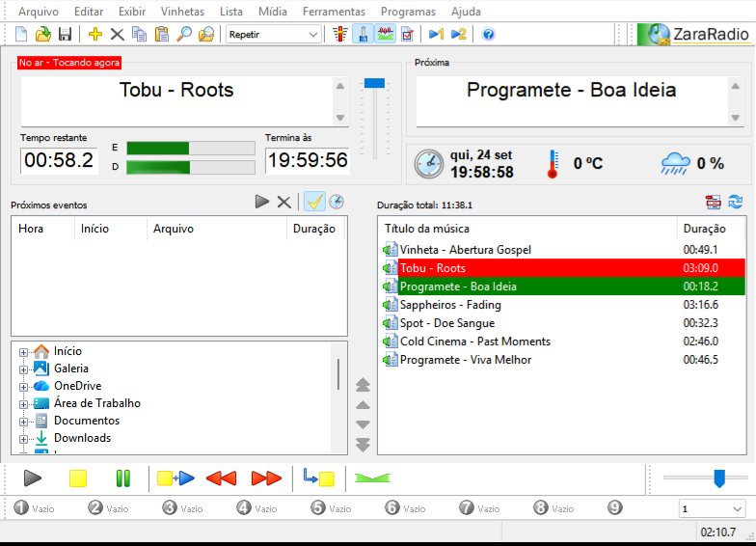The image size is (756, 546).
Task: Click the blue player 1 icon
Action: (x=436, y=35)
